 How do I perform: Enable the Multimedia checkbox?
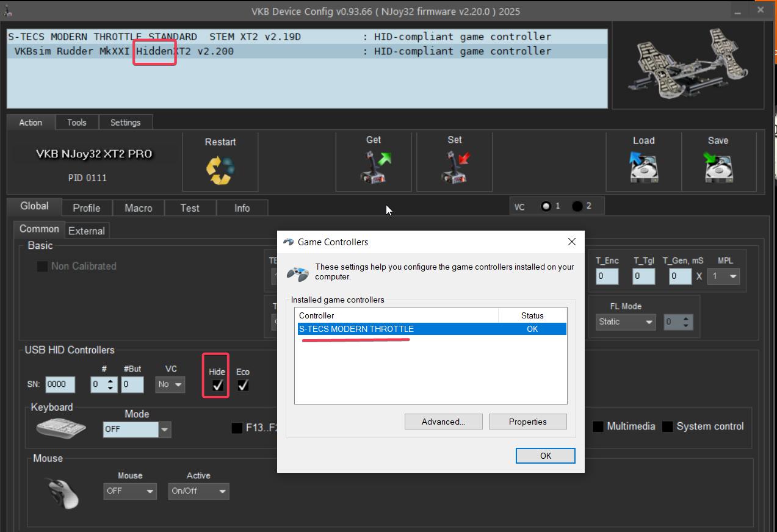click(598, 426)
